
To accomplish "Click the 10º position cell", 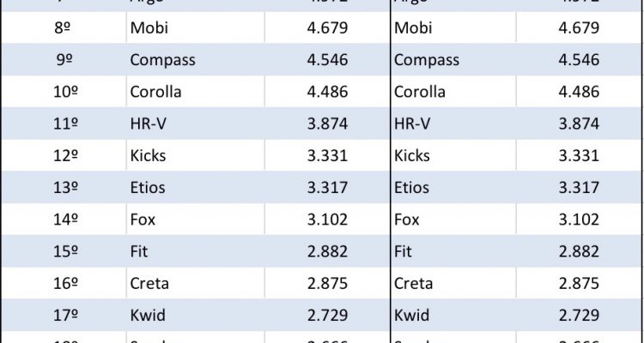I will point(62,92).
